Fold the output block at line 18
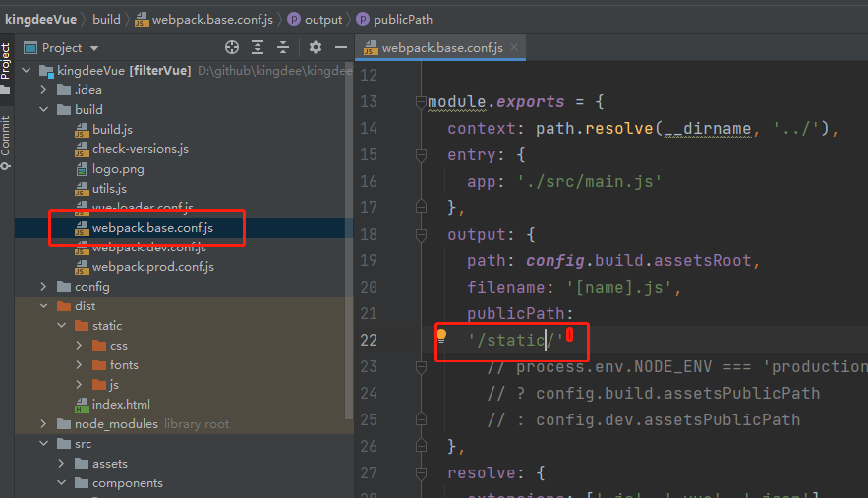This screenshot has height=498, width=868. [422, 235]
